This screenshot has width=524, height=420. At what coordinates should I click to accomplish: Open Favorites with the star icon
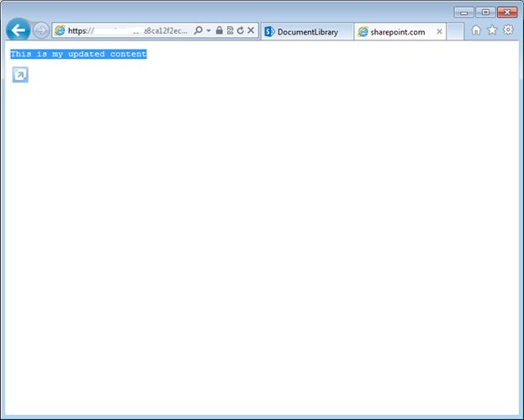492,30
